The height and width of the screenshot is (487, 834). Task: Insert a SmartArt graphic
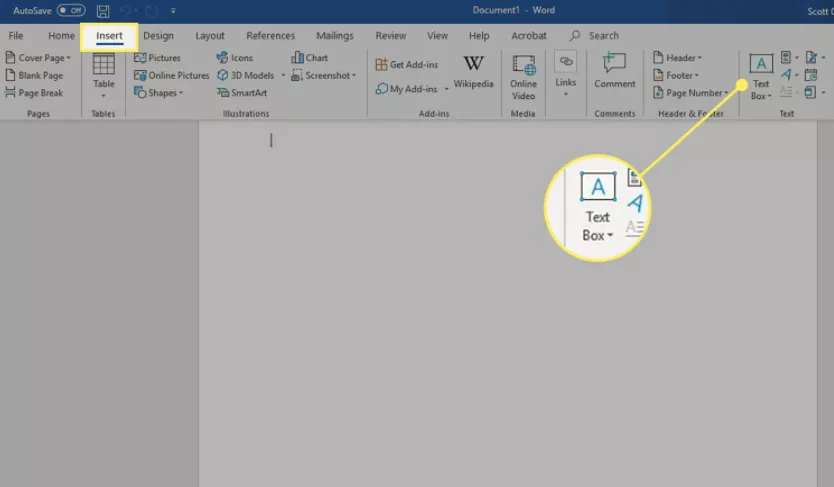coord(241,93)
